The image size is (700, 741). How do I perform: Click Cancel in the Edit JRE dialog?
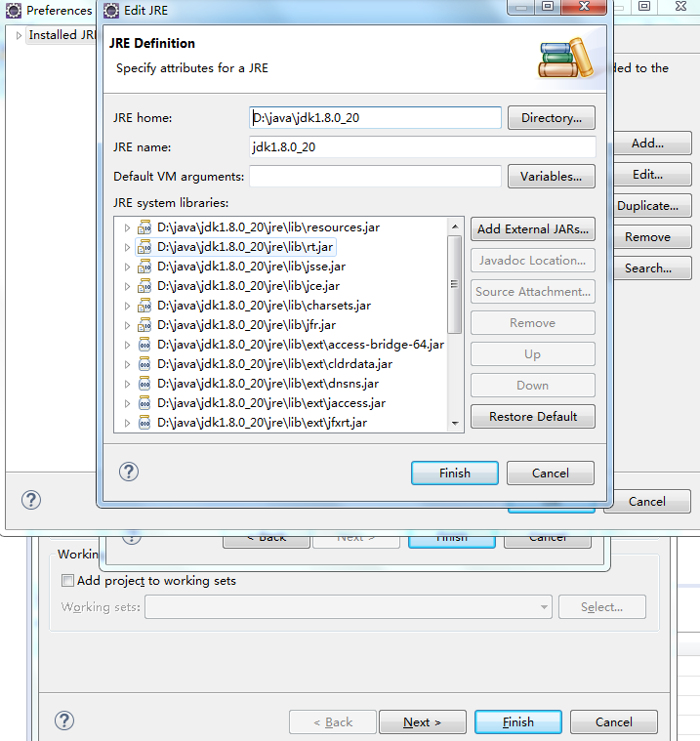551,473
